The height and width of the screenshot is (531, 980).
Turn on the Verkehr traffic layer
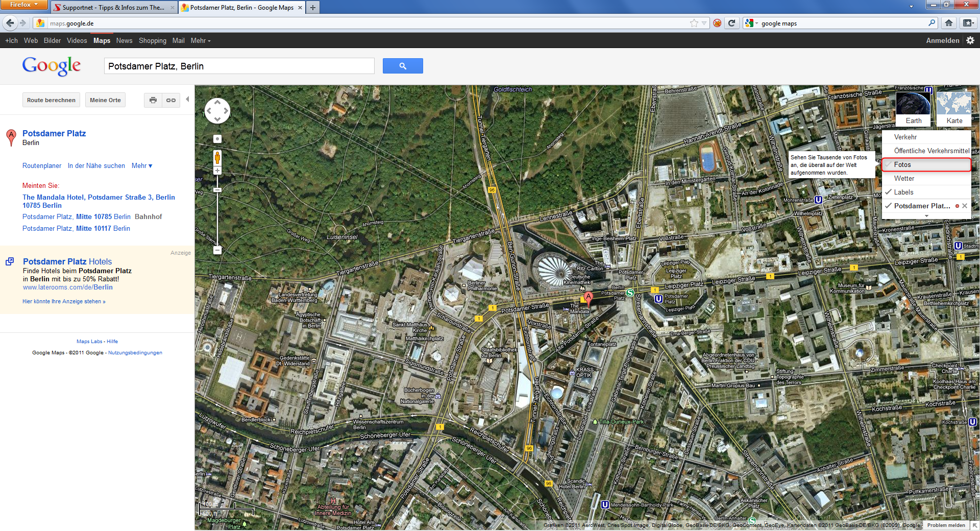906,137
